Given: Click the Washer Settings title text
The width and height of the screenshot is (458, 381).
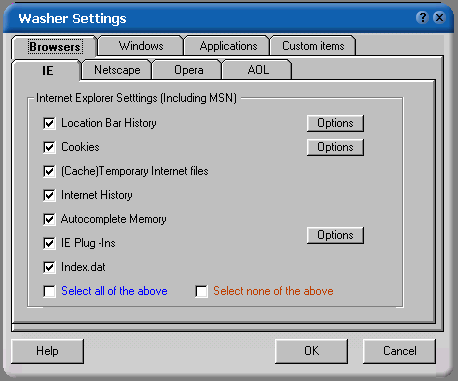Looking at the screenshot, I should coord(72,18).
